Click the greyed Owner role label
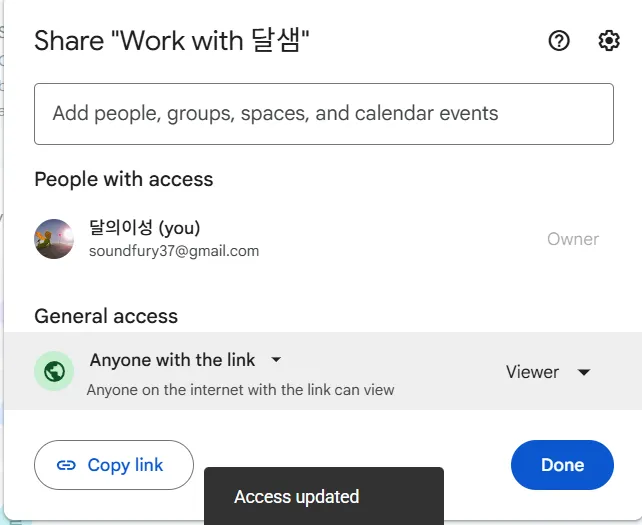Viewport: 642px width, 525px height. [573, 239]
